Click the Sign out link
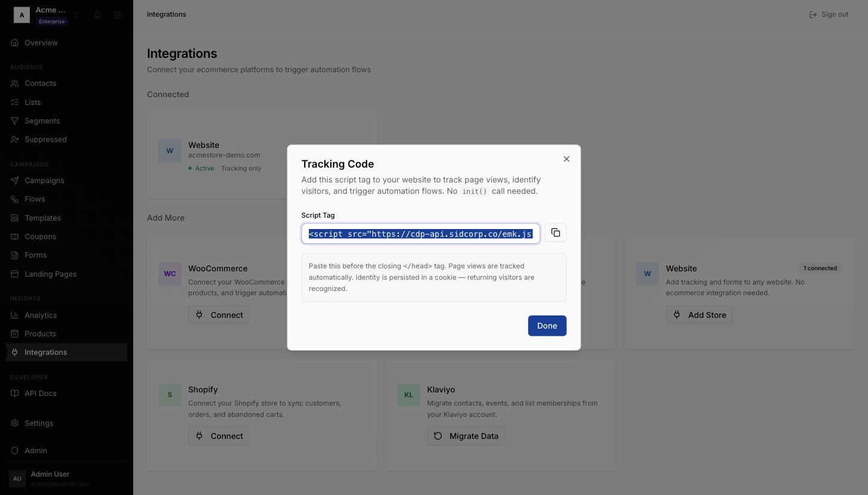 (829, 14)
